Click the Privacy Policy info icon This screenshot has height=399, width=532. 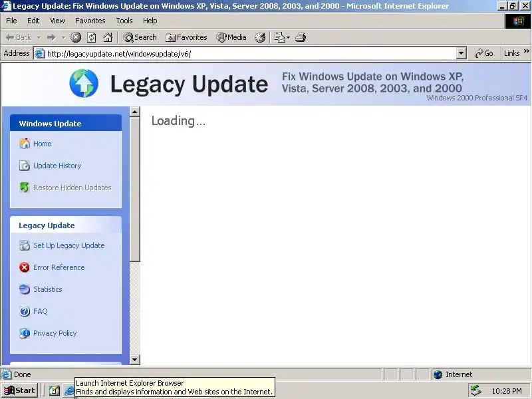[25, 333]
